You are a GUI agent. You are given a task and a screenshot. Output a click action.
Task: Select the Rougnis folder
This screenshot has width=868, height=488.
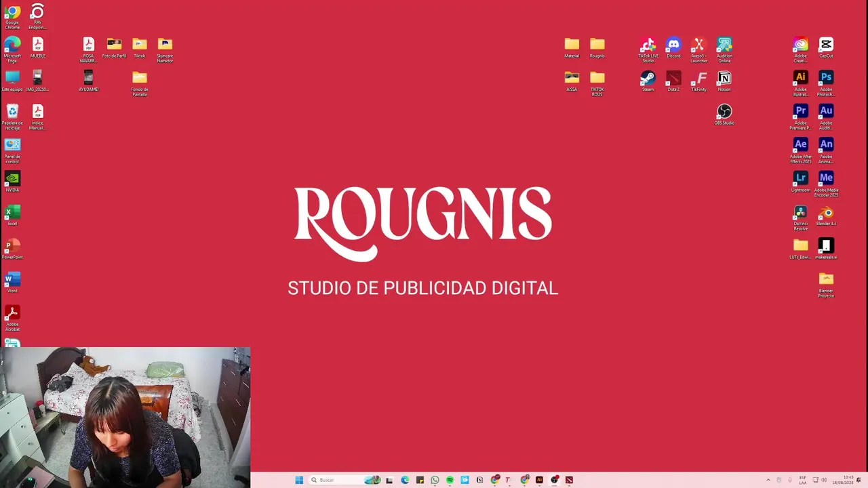597,47
